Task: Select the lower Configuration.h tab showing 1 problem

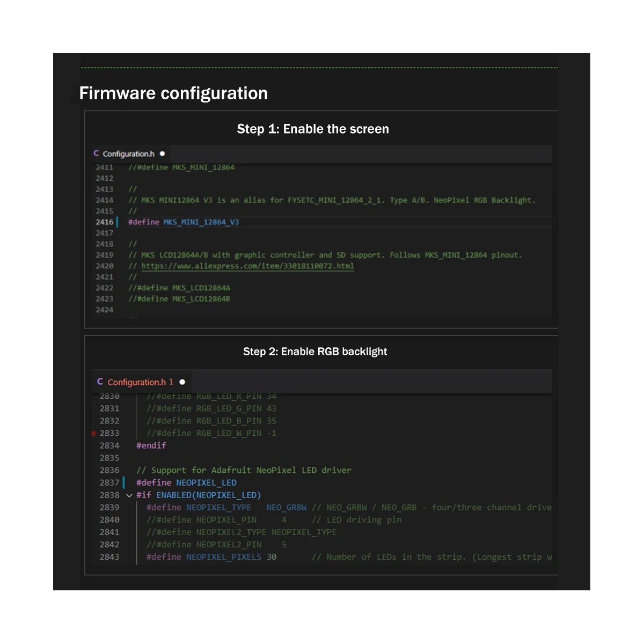Action: coord(137,382)
